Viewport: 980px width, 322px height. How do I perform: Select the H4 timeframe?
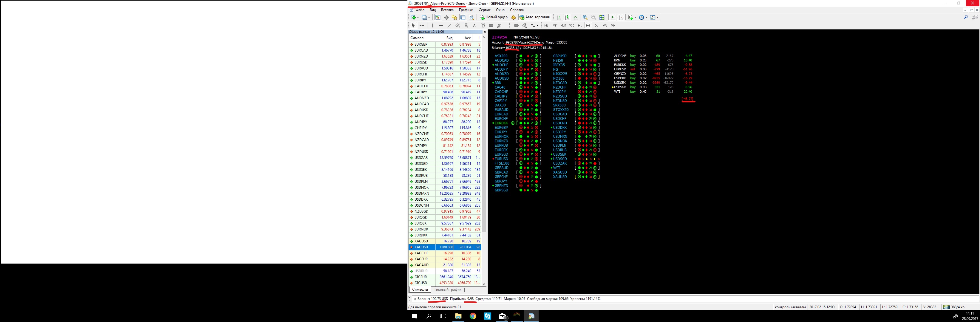click(x=588, y=25)
